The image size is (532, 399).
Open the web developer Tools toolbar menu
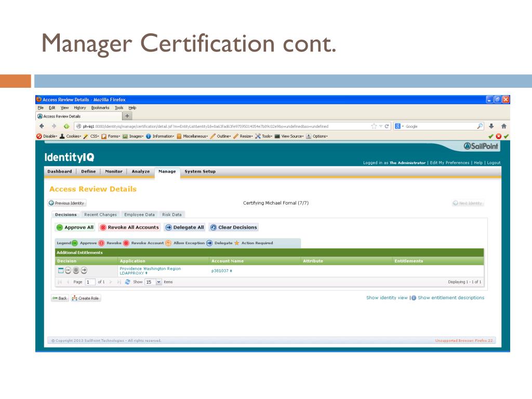pyautogui.click(x=263, y=136)
